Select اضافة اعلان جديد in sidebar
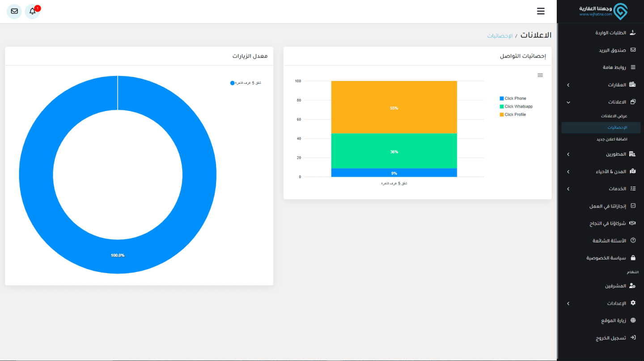 pos(611,139)
